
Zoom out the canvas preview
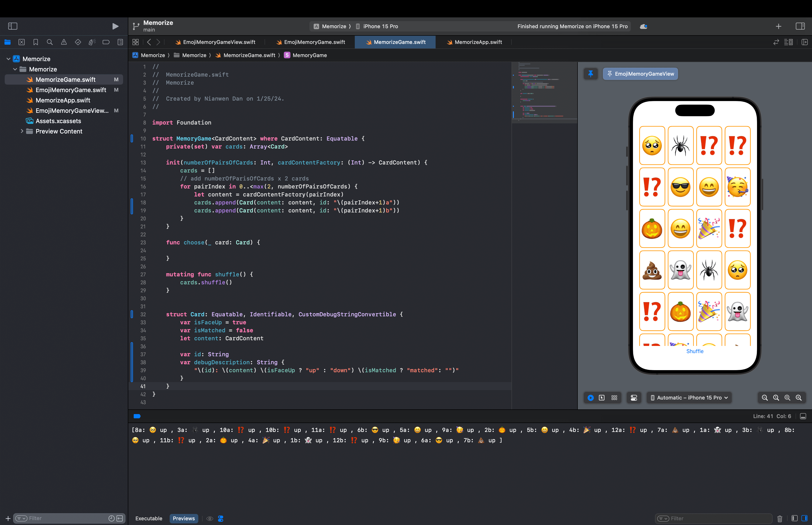pyautogui.click(x=765, y=397)
